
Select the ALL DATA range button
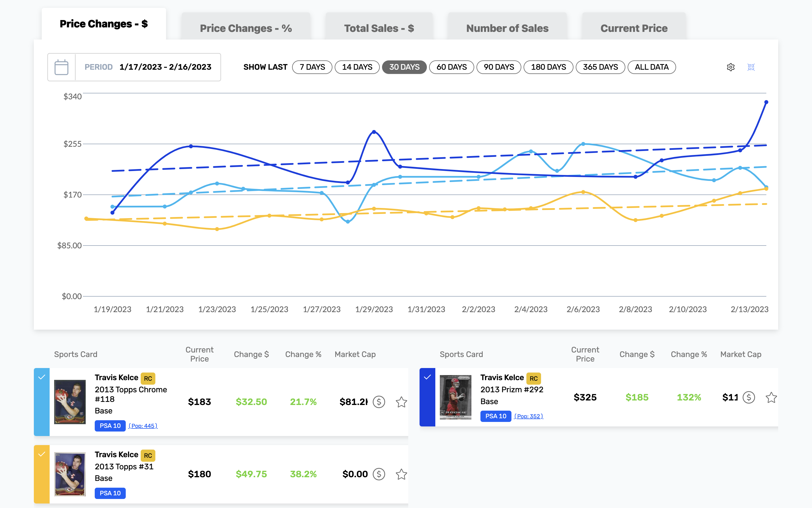(652, 67)
